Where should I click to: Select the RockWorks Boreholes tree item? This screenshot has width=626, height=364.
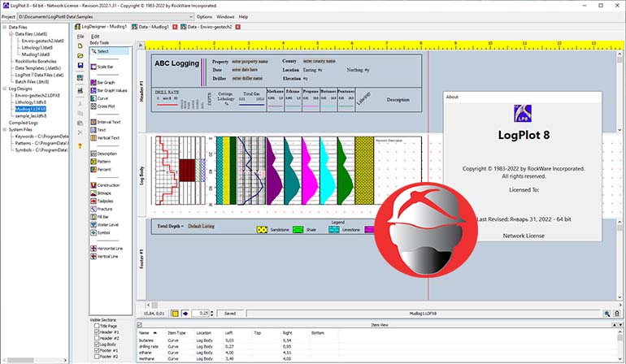(x=36, y=61)
